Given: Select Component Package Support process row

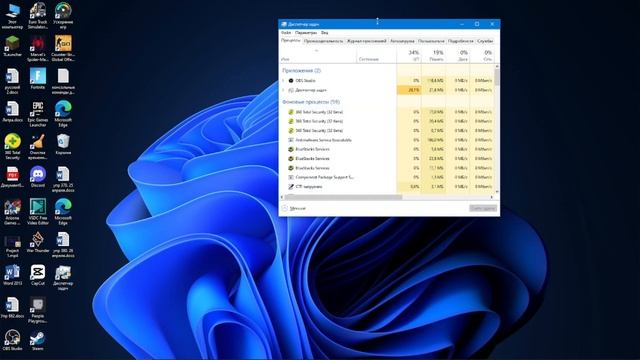Looking at the screenshot, I should tap(387, 178).
